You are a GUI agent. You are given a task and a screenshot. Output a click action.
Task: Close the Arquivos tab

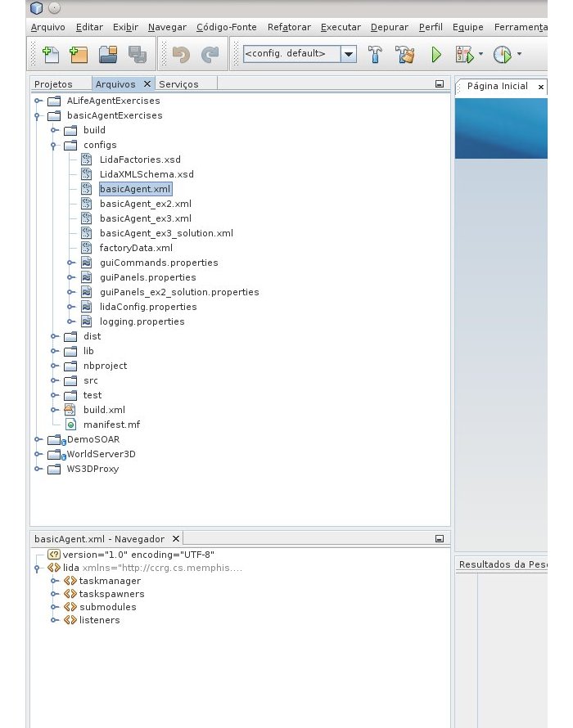pyautogui.click(x=147, y=84)
